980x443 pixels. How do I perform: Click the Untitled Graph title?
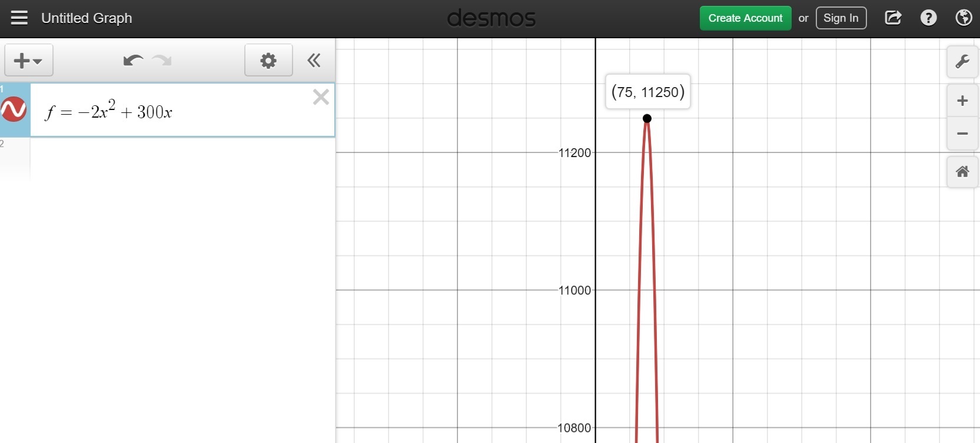(x=87, y=18)
